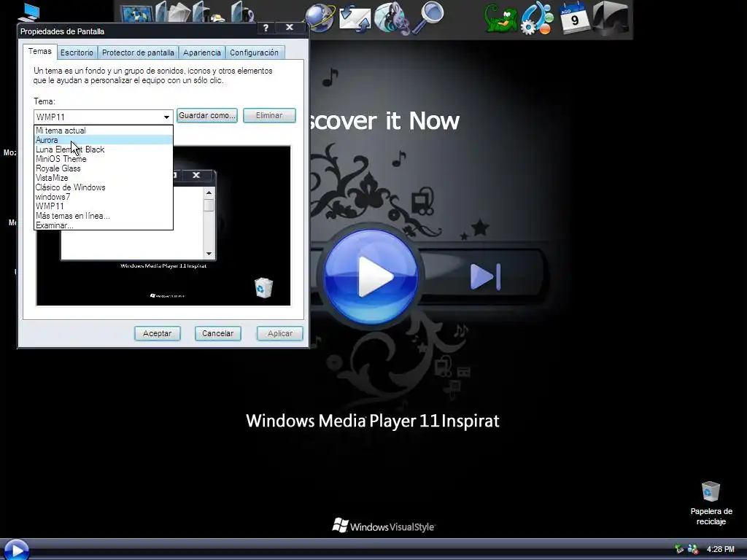The image size is (747, 560).
Task: Select Mi tema actual from theme list
Action: (104, 131)
